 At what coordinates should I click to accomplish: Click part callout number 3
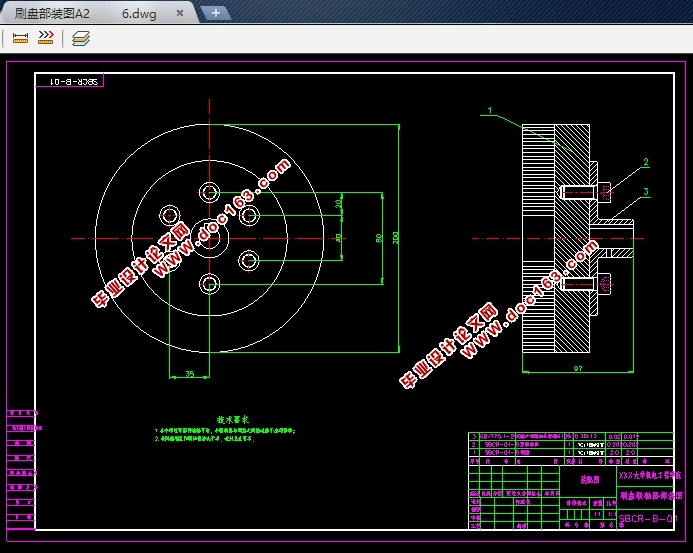click(x=646, y=192)
